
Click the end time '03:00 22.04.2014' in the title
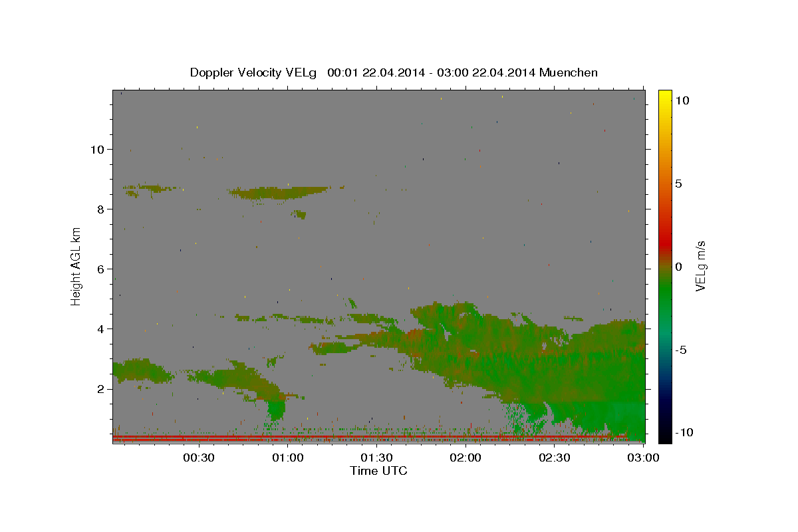[x=488, y=72]
